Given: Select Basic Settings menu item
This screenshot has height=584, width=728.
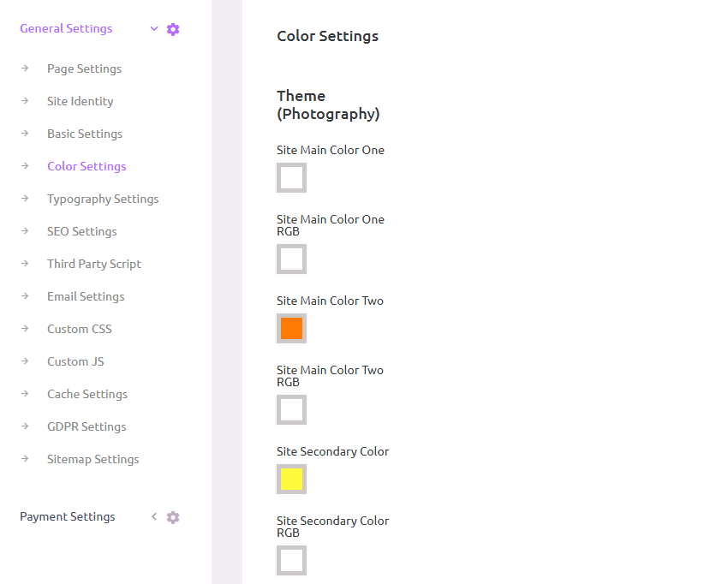Looking at the screenshot, I should [84, 134].
